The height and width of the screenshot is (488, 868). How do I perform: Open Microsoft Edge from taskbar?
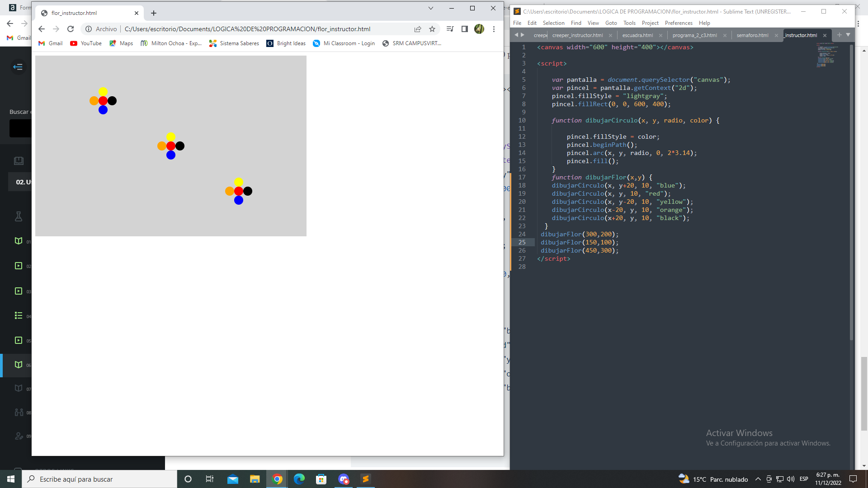point(299,479)
